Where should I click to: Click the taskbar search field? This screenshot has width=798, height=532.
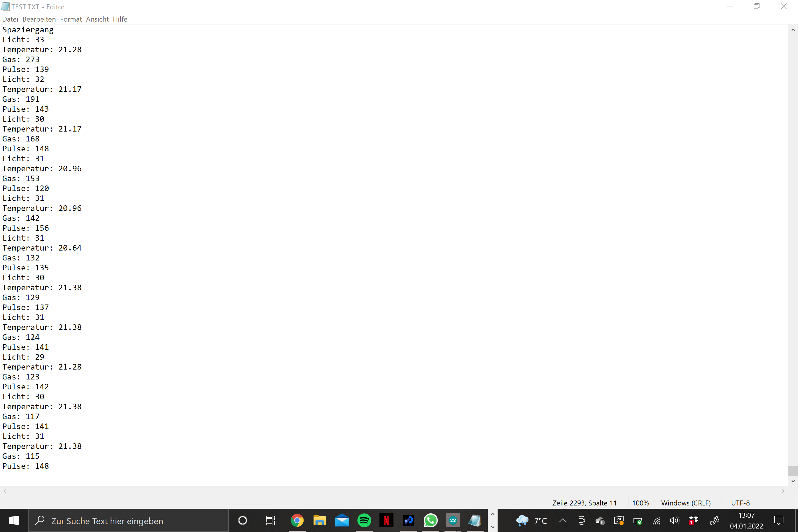tap(128, 520)
